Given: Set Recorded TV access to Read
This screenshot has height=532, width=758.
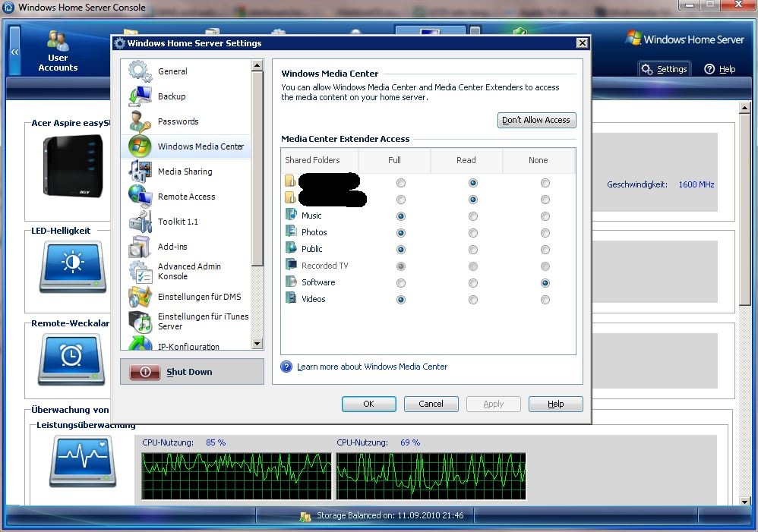Looking at the screenshot, I should [x=473, y=266].
